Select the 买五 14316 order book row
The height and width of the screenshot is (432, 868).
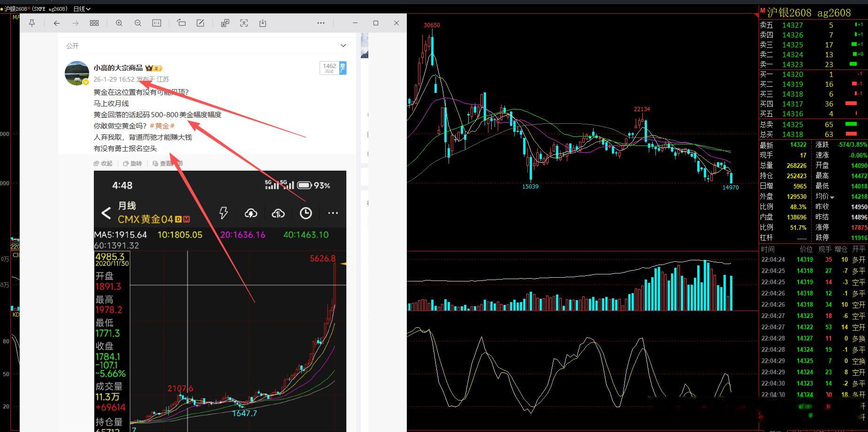[x=813, y=114]
